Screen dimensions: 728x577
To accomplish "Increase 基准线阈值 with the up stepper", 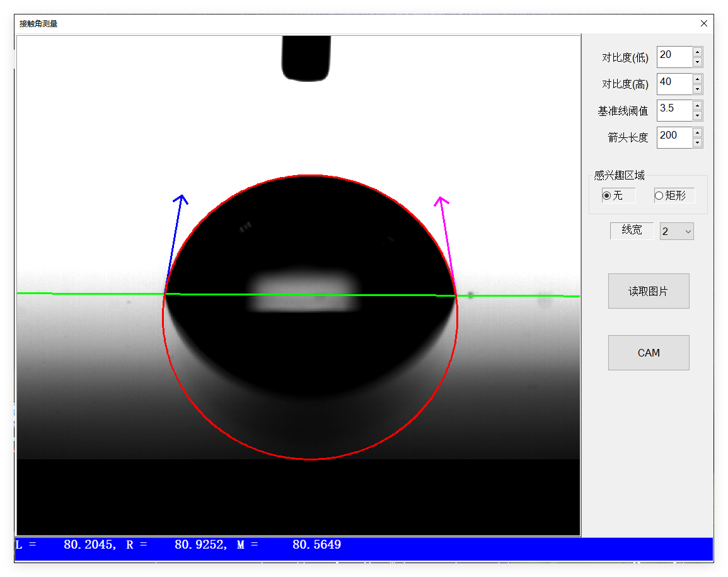I will point(697,106).
